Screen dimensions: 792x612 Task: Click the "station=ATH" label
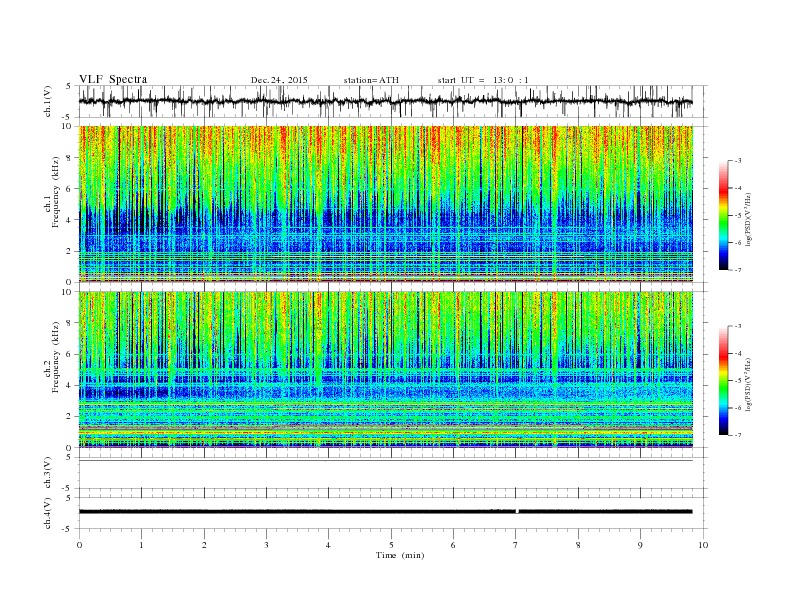tap(371, 80)
